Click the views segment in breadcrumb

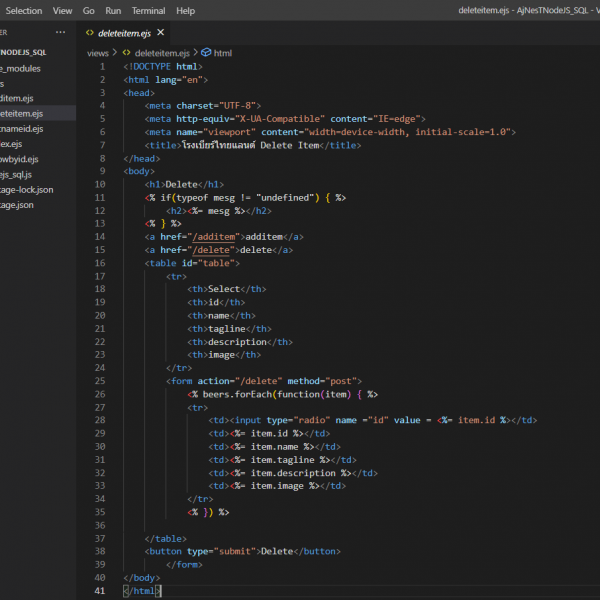tap(97, 53)
